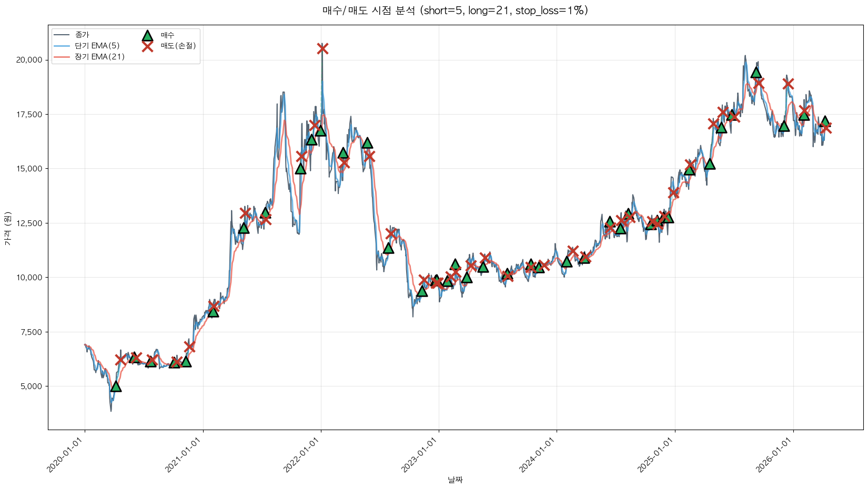Click the 가격 (원) y-axis title

pos(7,229)
